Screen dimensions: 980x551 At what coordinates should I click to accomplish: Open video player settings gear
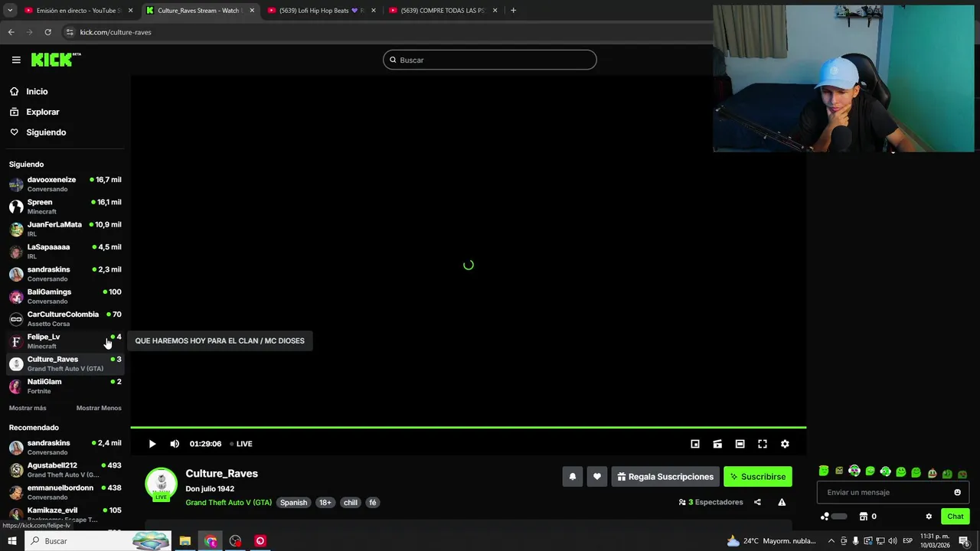785,444
